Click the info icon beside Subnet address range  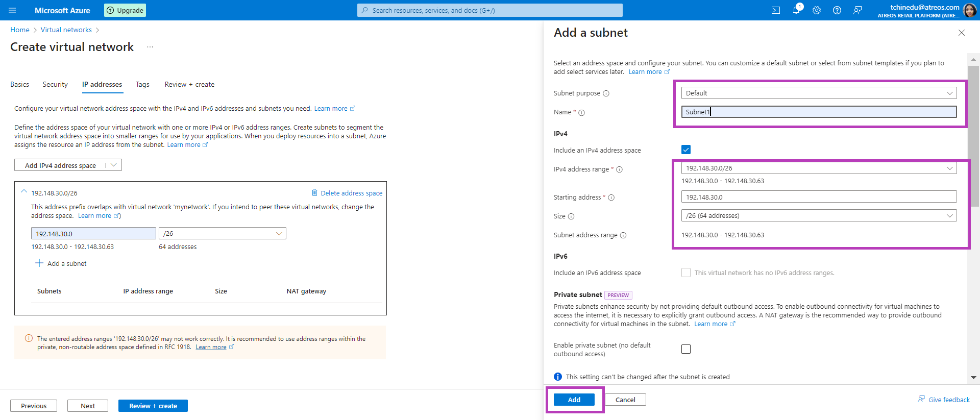click(x=623, y=235)
